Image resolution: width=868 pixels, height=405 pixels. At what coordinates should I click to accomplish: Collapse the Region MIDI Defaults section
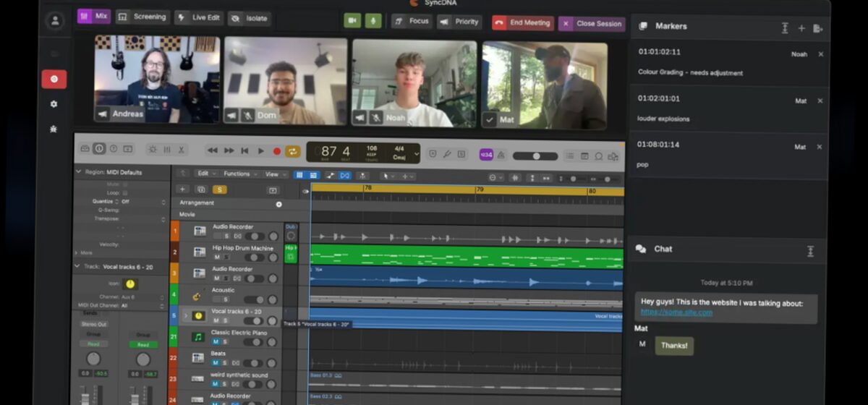(x=79, y=173)
